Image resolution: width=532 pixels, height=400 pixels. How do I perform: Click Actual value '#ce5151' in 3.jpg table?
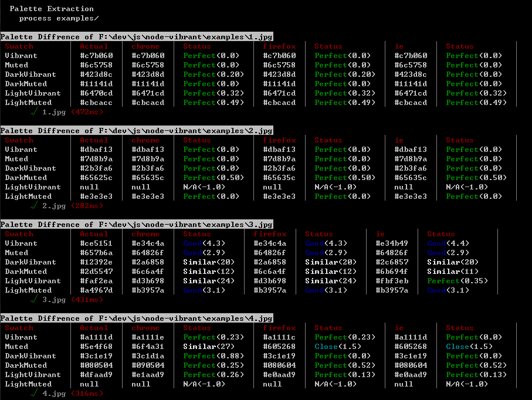[x=96, y=243]
